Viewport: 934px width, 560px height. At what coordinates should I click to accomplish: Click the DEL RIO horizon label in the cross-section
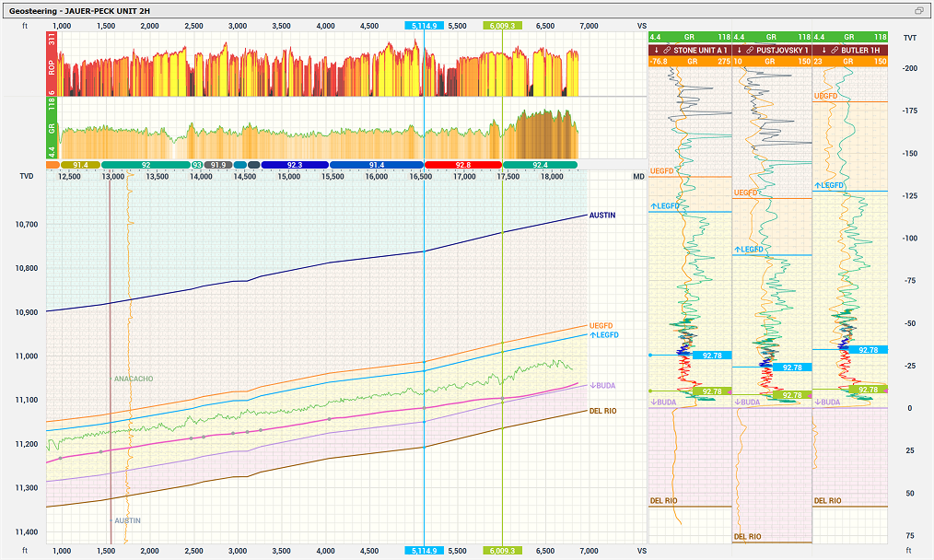602,411
